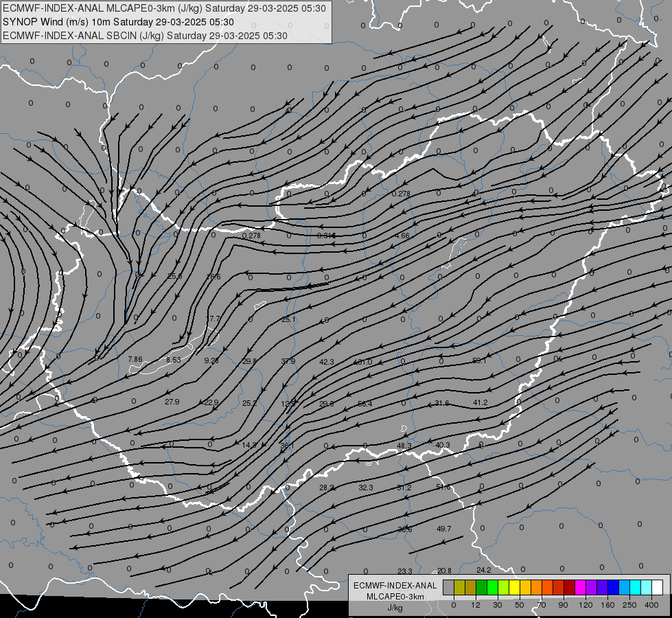This screenshot has width=672, height=618.
Task: Click the map value 7.86
Action: [135, 359]
